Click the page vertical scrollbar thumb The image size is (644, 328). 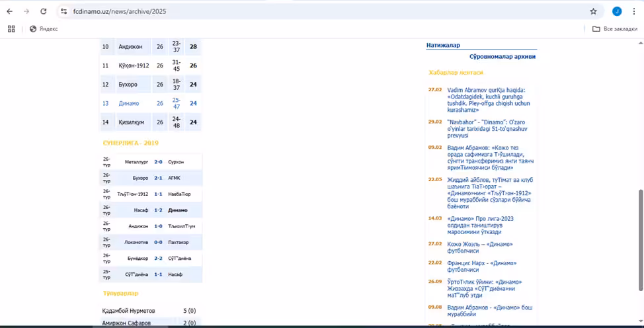pyautogui.click(x=640, y=240)
